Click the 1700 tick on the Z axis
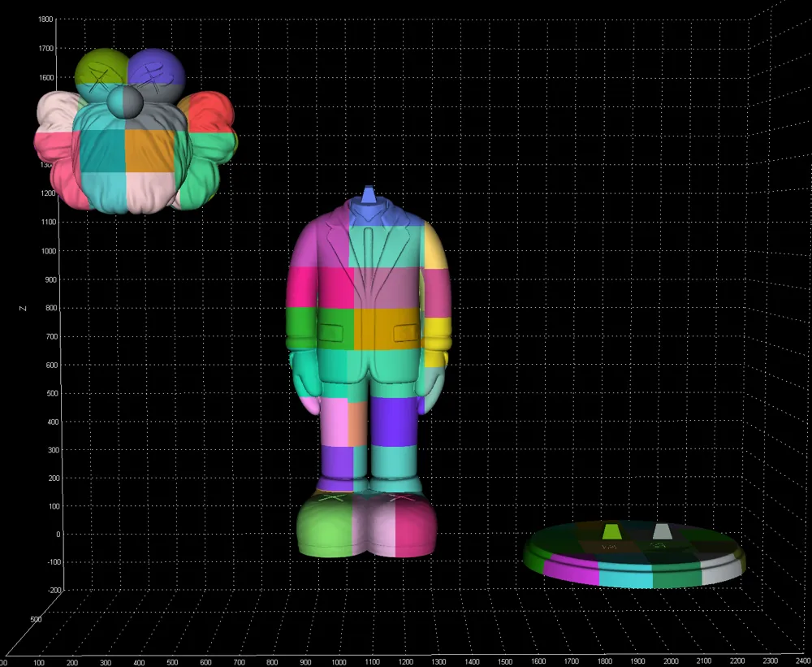 pyautogui.click(x=45, y=49)
